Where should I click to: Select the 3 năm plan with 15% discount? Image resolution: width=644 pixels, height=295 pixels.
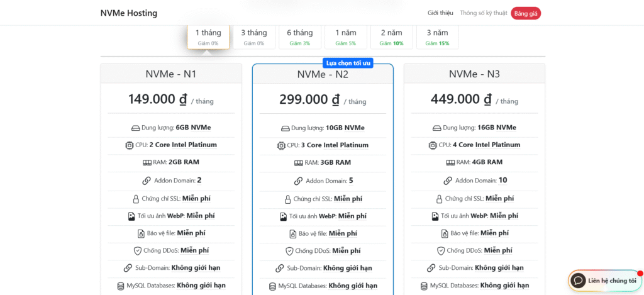click(x=436, y=37)
